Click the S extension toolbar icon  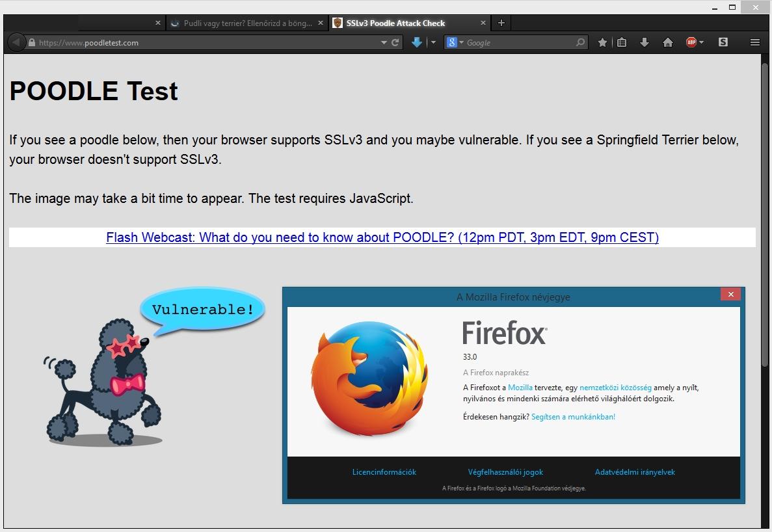click(x=723, y=42)
